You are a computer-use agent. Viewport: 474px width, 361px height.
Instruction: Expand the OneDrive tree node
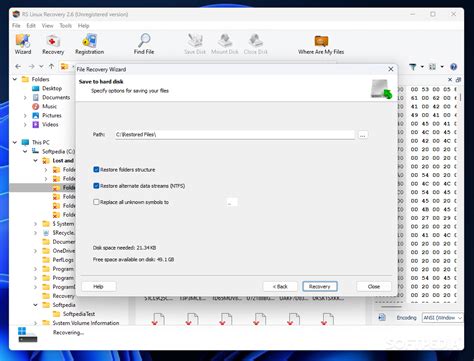(35, 251)
